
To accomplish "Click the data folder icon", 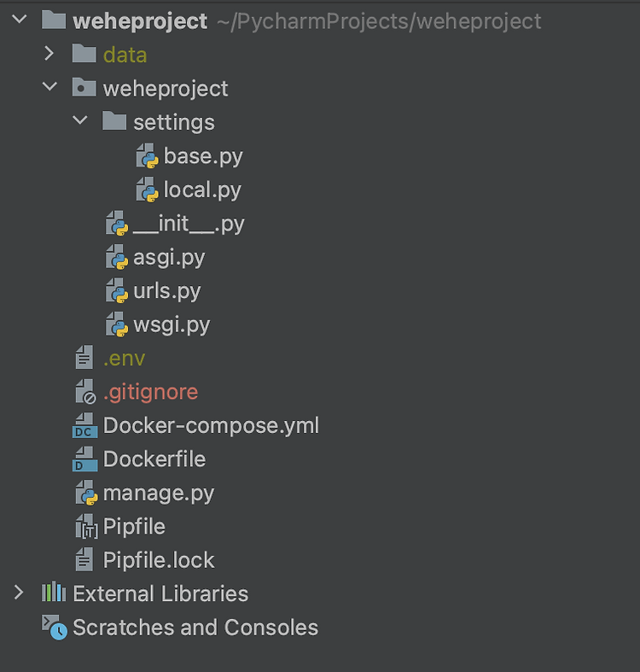I will click(x=84, y=54).
